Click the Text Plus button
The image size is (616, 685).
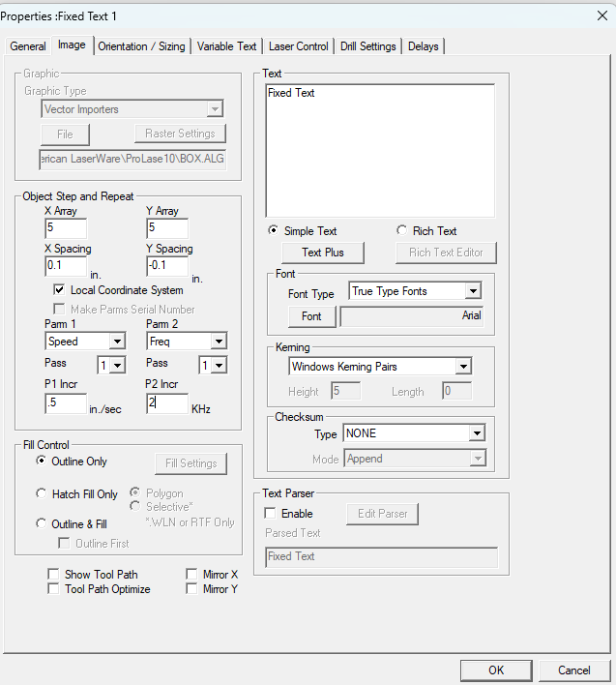tap(323, 253)
